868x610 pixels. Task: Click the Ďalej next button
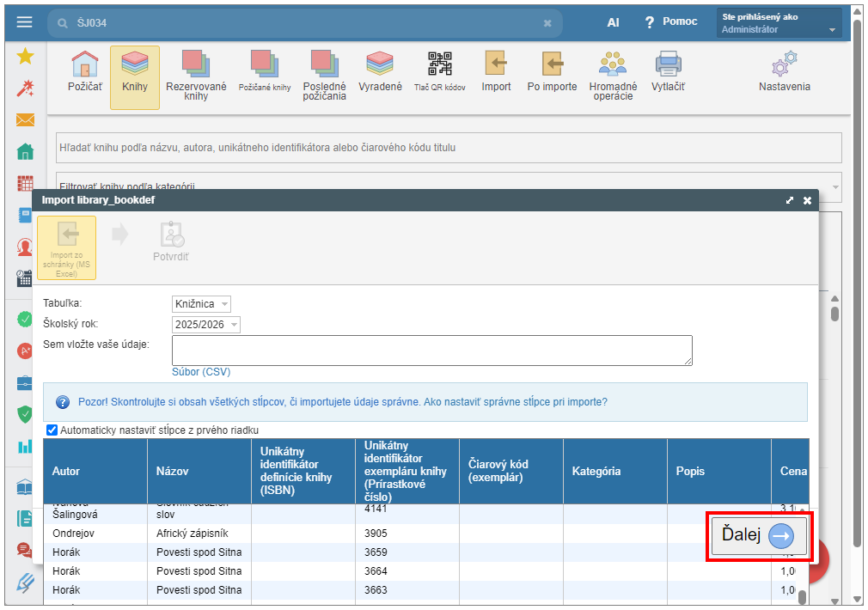coord(758,536)
